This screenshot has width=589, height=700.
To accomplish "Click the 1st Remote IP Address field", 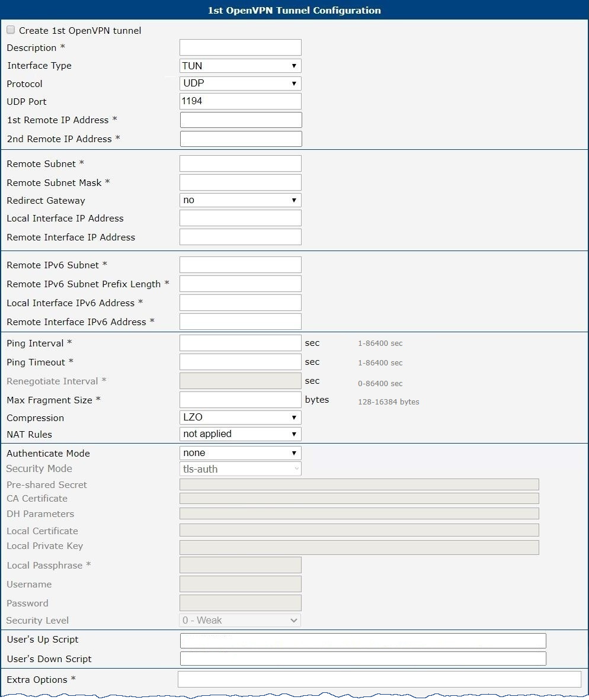I will click(241, 120).
